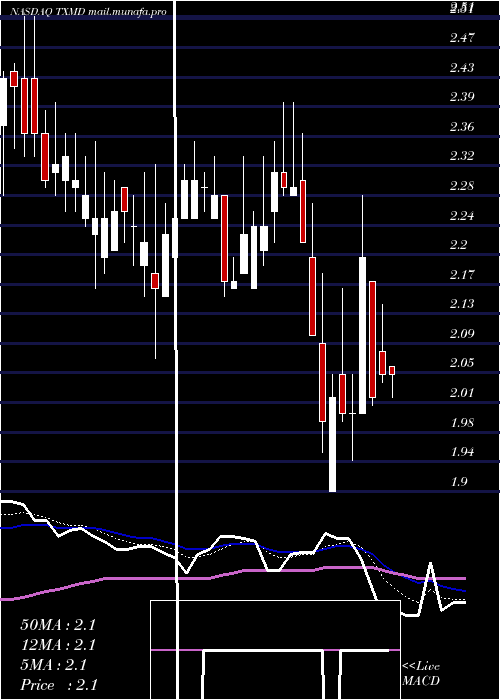Click the last small red candle near 2.05
The height and width of the screenshot is (700, 500).
point(392,371)
